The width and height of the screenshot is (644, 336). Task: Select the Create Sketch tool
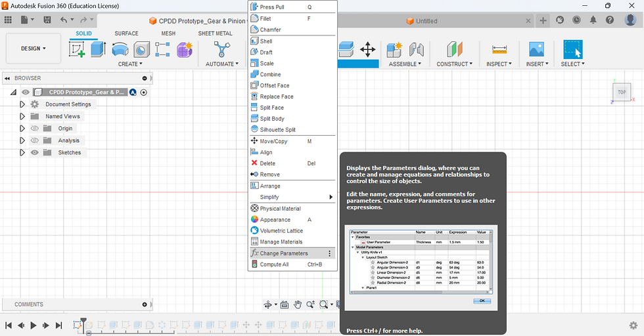(77, 50)
